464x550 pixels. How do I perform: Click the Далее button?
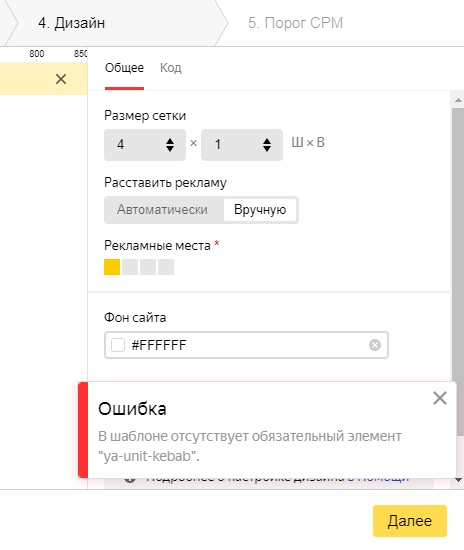[410, 521]
